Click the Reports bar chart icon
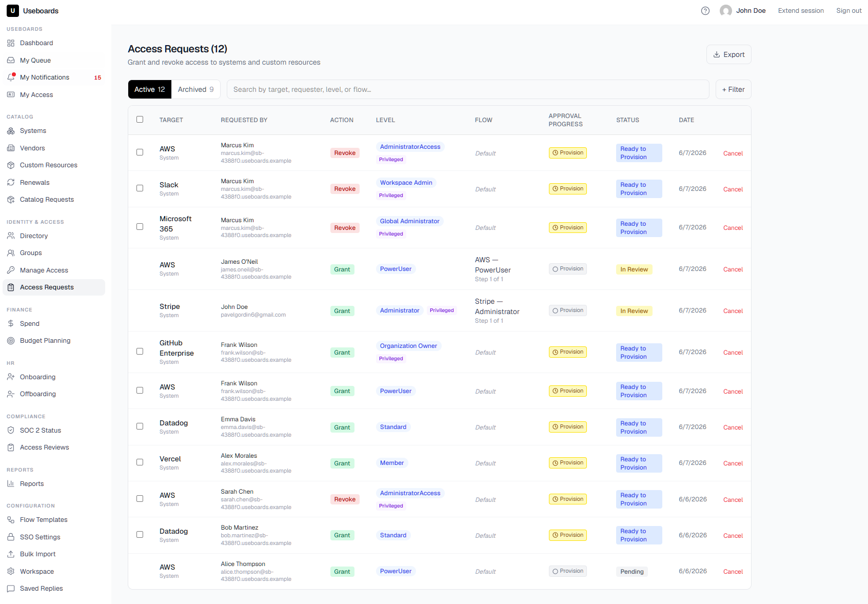 click(11, 484)
